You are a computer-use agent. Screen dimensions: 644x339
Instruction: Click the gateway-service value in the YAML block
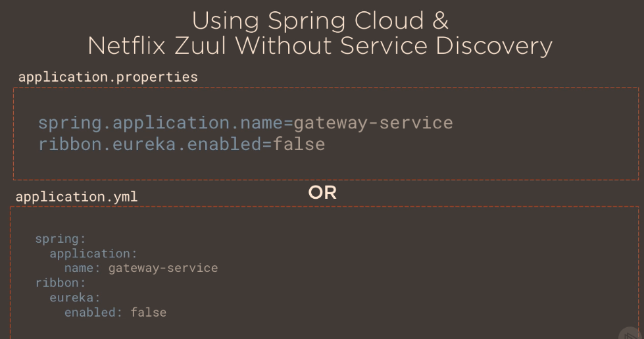click(x=162, y=268)
